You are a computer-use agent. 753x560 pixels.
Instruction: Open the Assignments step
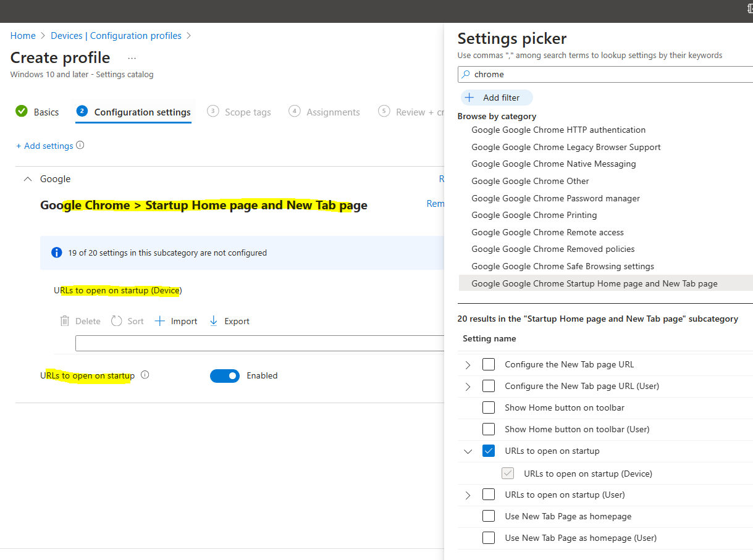pos(324,112)
